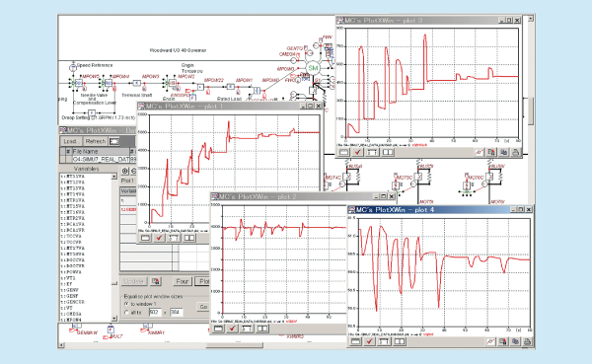Click the print icon in plot 3 window
The height and width of the screenshot is (364, 592).
coord(515,152)
